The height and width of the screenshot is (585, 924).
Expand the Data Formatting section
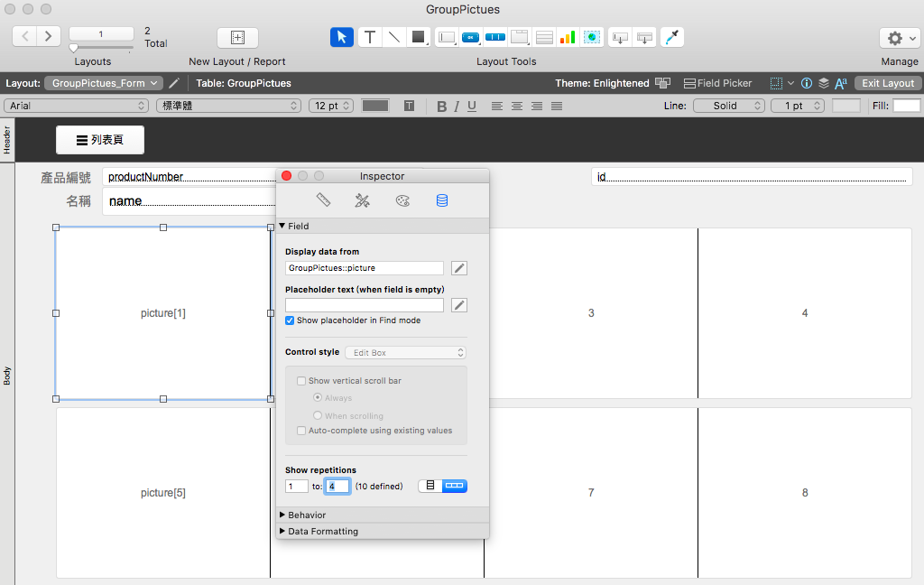point(282,532)
